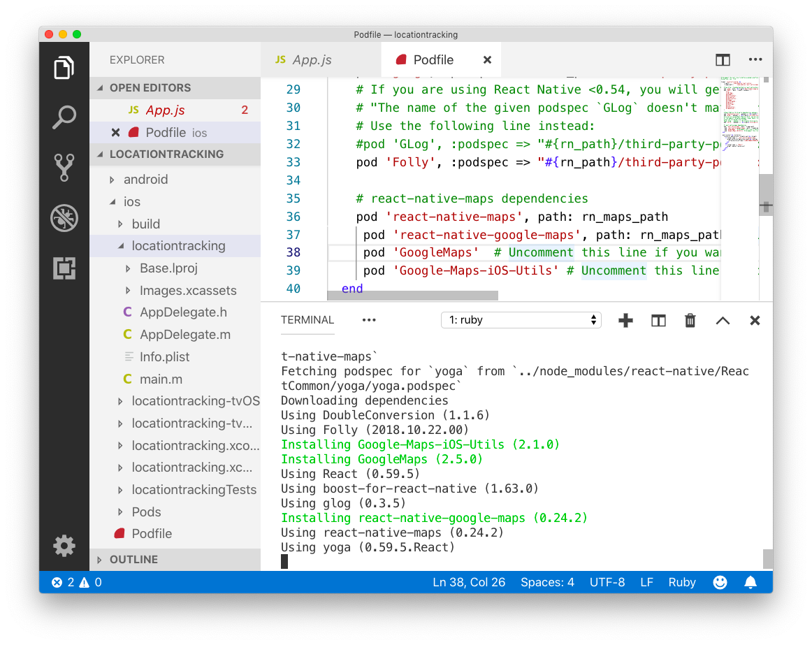Open the terminal selector dropdown '1: ruby'
The image size is (812, 645).
(521, 320)
